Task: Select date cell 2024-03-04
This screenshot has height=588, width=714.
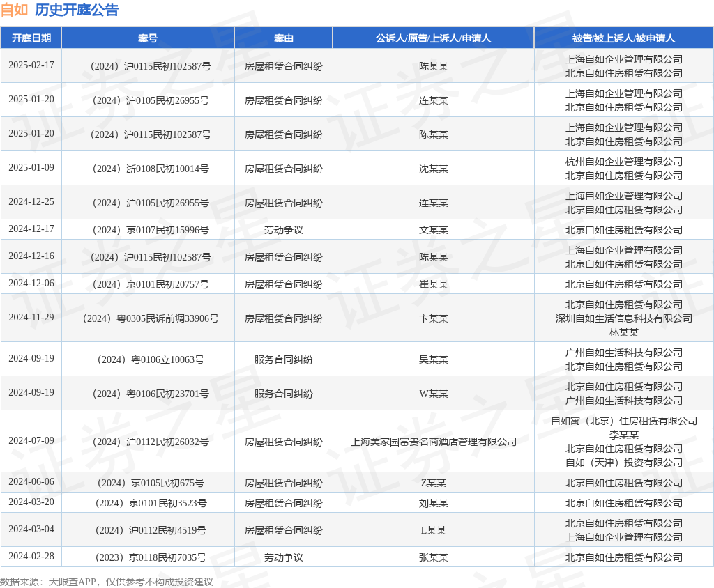Action: (31, 529)
